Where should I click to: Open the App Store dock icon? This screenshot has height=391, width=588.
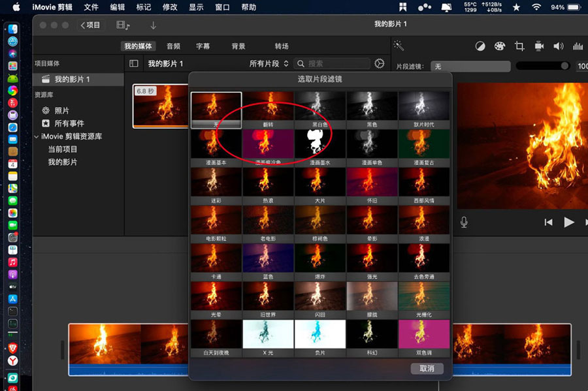13,299
